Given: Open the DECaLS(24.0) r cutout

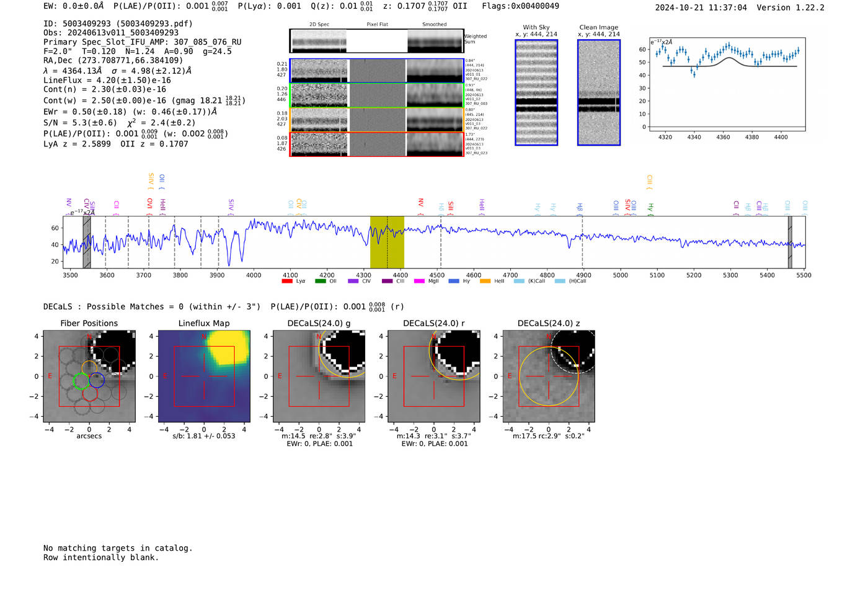Looking at the screenshot, I should (x=434, y=376).
